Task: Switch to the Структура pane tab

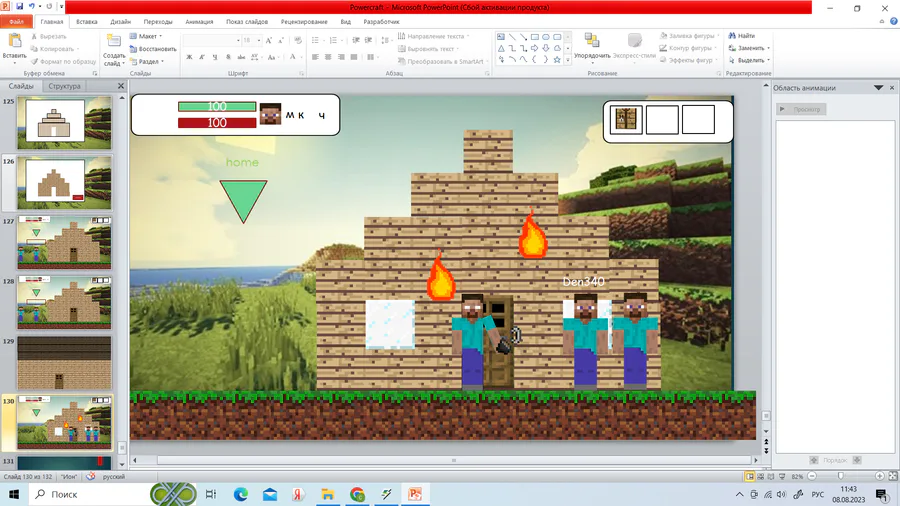Action: [x=64, y=86]
